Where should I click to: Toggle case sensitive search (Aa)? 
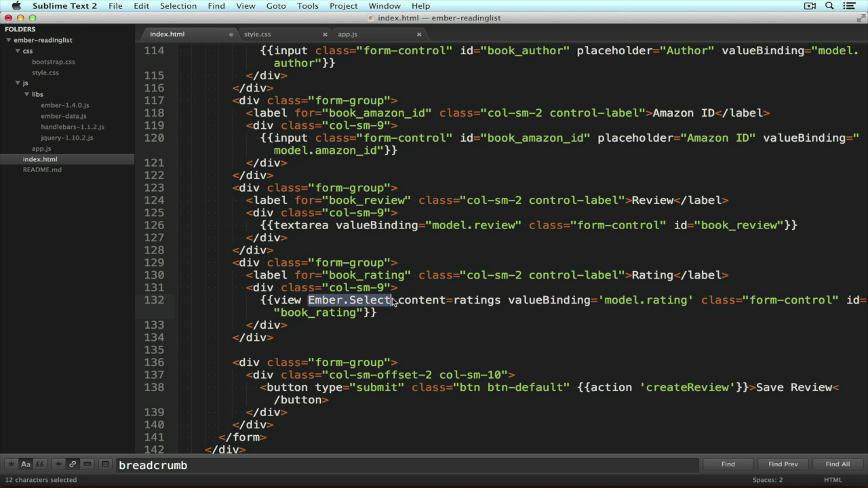point(26,464)
